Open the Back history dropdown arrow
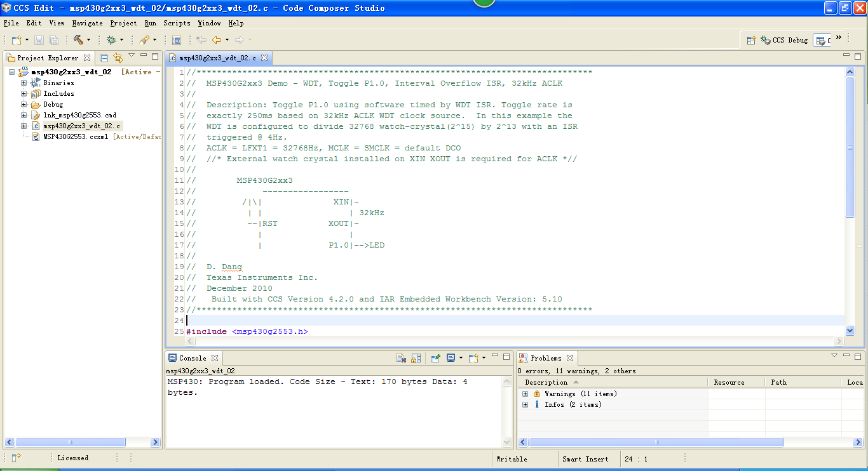The height and width of the screenshot is (471, 868). pos(227,40)
